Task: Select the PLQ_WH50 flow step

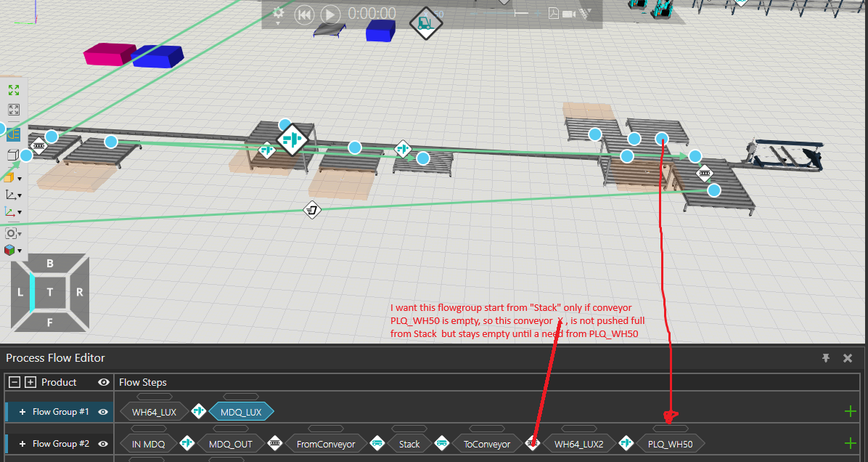Action: click(x=670, y=444)
